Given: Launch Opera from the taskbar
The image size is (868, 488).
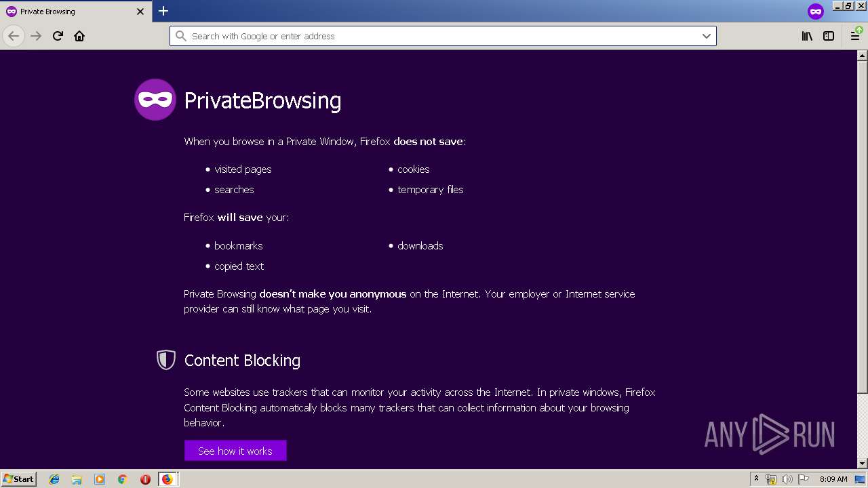Looking at the screenshot, I should 145,479.
